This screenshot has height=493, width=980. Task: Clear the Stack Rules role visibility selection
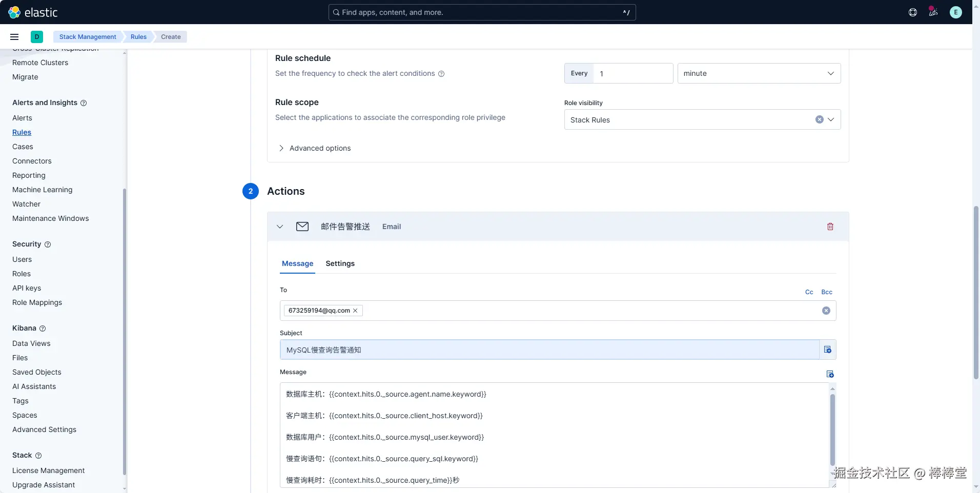click(820, 119)
